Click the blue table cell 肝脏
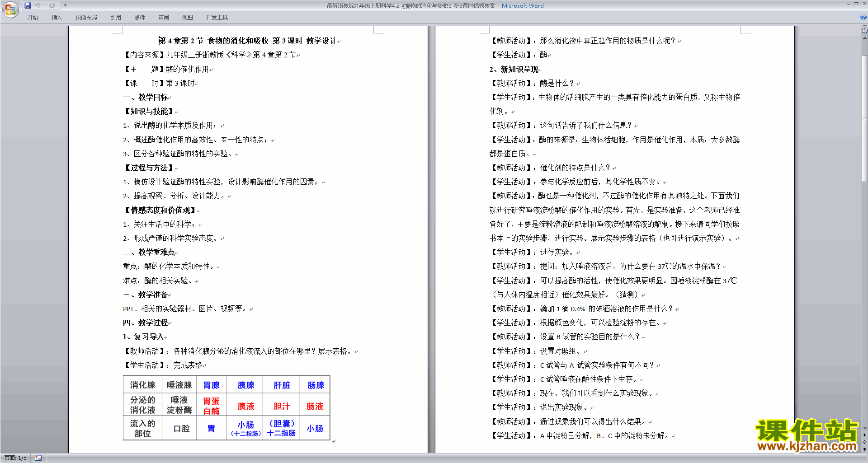The width and height of the screenshot is (868, 463). click(282, 385)
